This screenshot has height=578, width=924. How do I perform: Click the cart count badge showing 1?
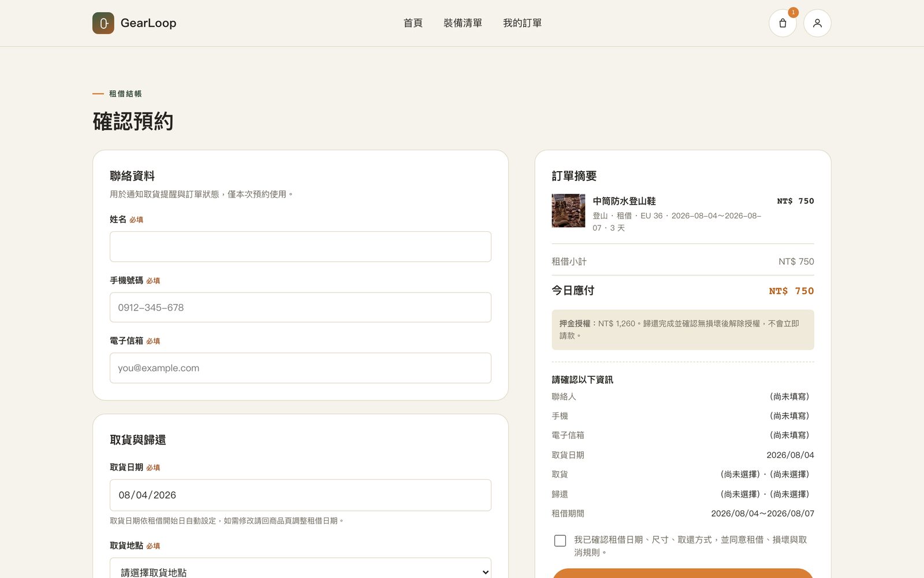(x=793, y=12)
